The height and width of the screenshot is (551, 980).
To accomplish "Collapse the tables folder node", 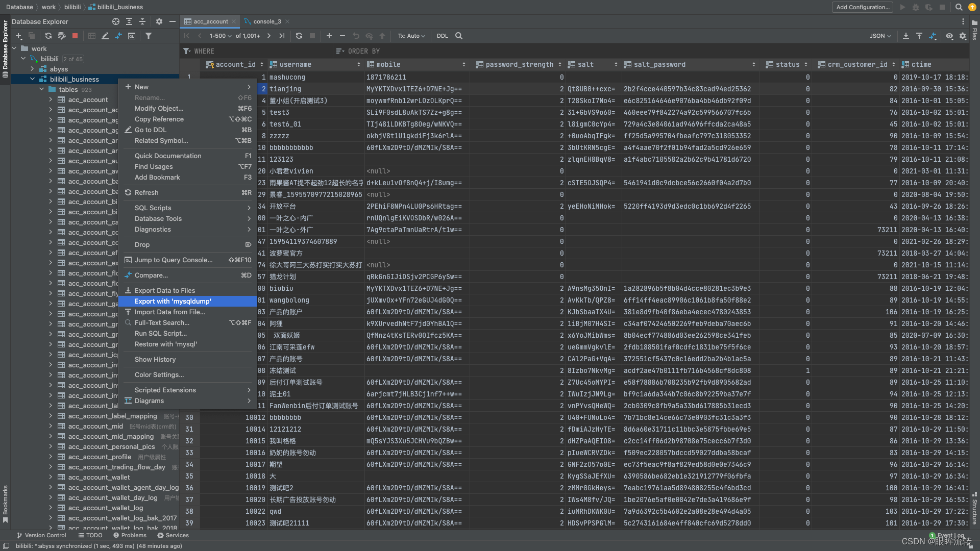I will pos(41,89).
